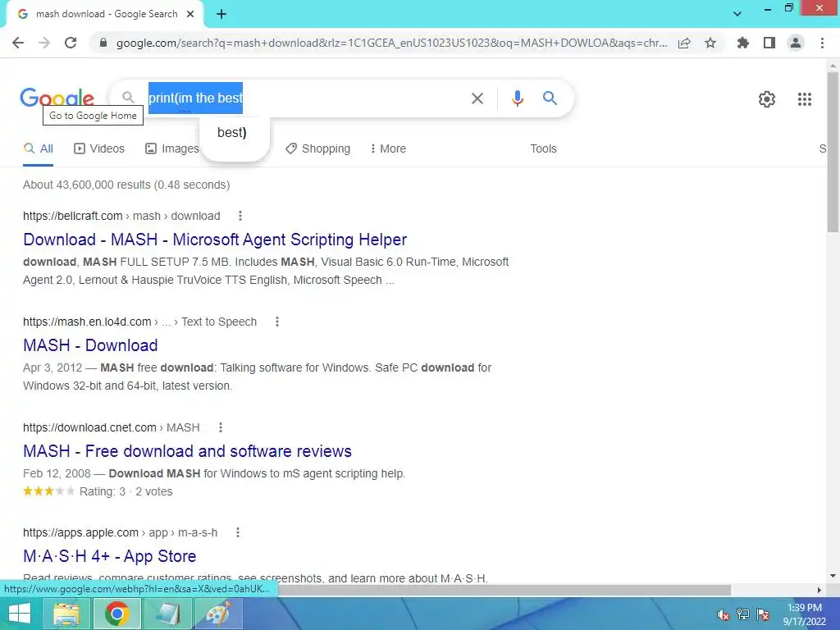Open Windows Start menu

20,614
